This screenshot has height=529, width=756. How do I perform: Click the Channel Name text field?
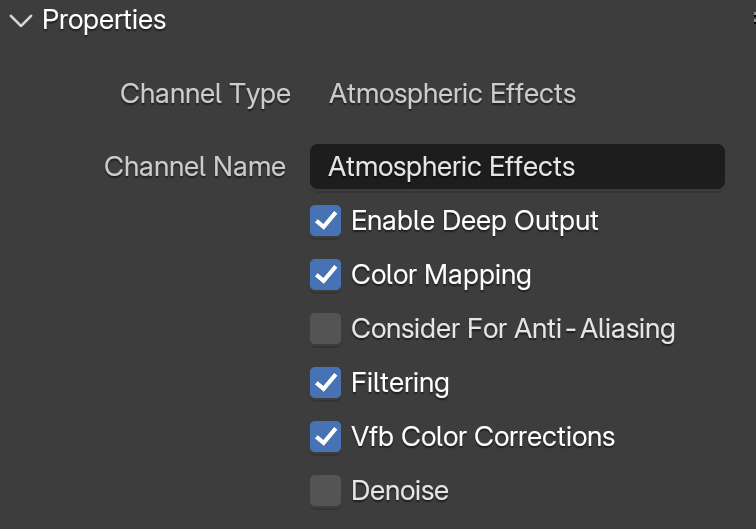coord(517,167)
